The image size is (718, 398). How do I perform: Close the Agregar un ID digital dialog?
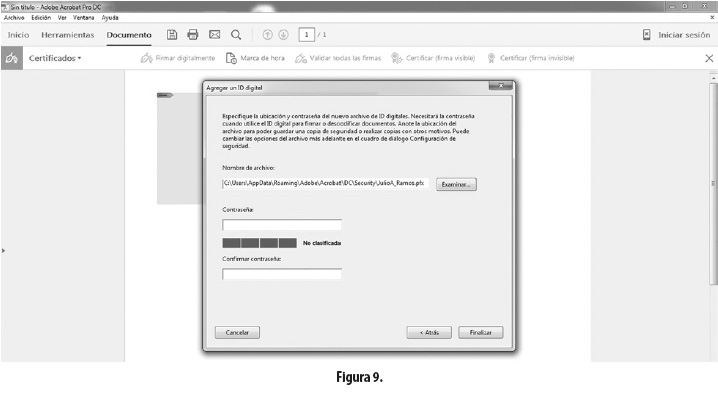(x=500, y=86)
